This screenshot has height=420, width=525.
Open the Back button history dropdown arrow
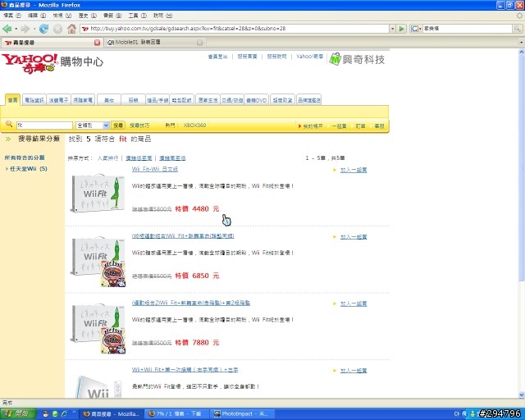[16, 29]
